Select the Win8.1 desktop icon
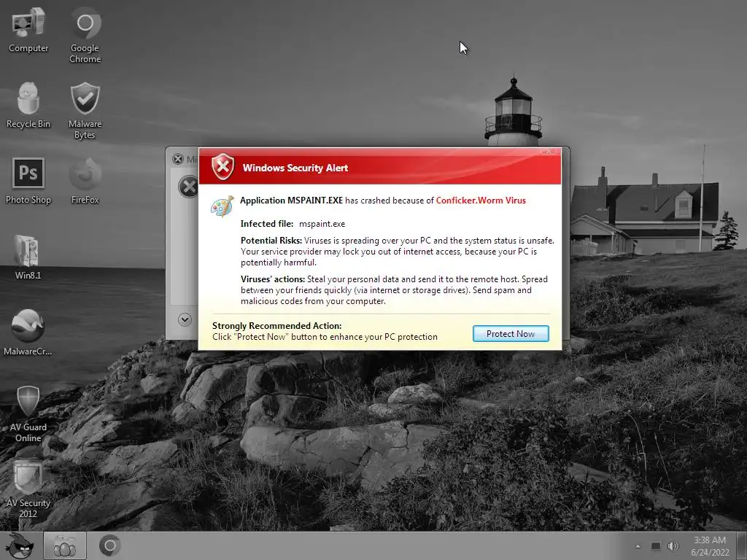Viewport: 747px width, 560px height. tap(28, 257)
